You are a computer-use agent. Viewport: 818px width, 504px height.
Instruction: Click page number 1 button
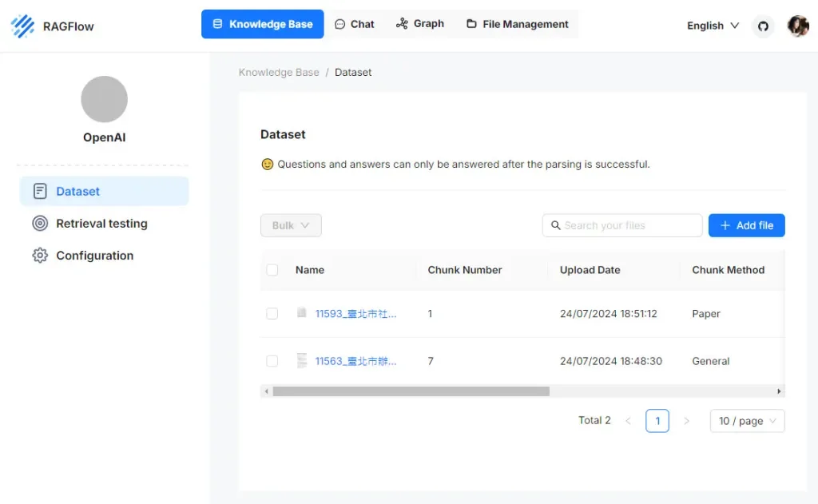click(657, 420)
